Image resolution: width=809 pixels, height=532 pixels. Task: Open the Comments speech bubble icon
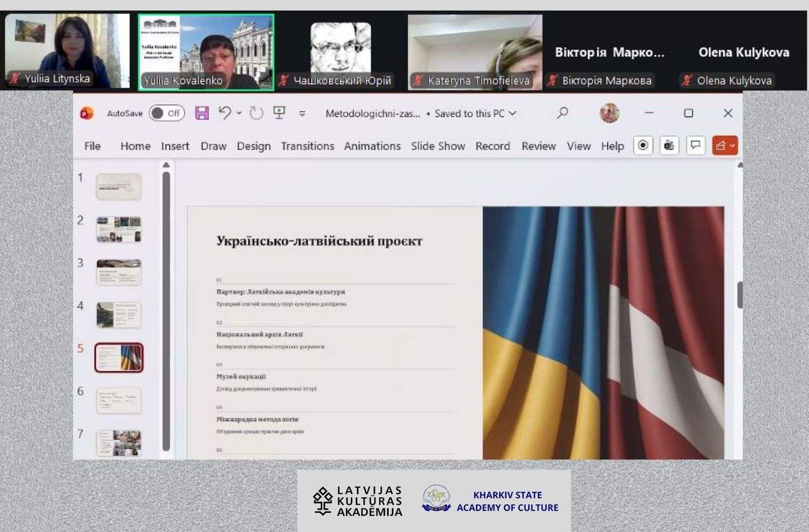[x=696, y=146]
